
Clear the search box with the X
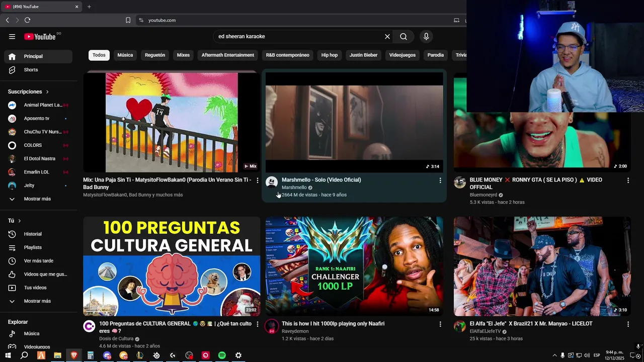click(x=387, y=36)
